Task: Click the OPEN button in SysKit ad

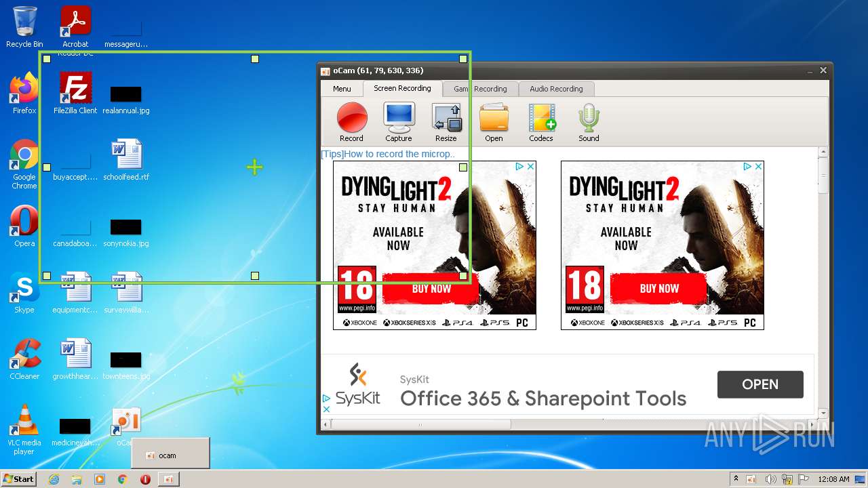Action: pos(760,384)
